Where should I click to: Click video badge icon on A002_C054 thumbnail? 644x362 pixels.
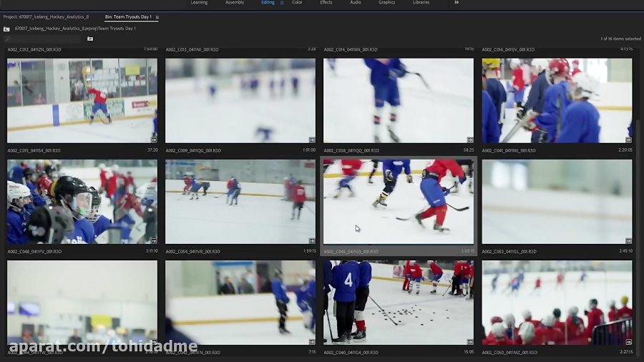312,240
